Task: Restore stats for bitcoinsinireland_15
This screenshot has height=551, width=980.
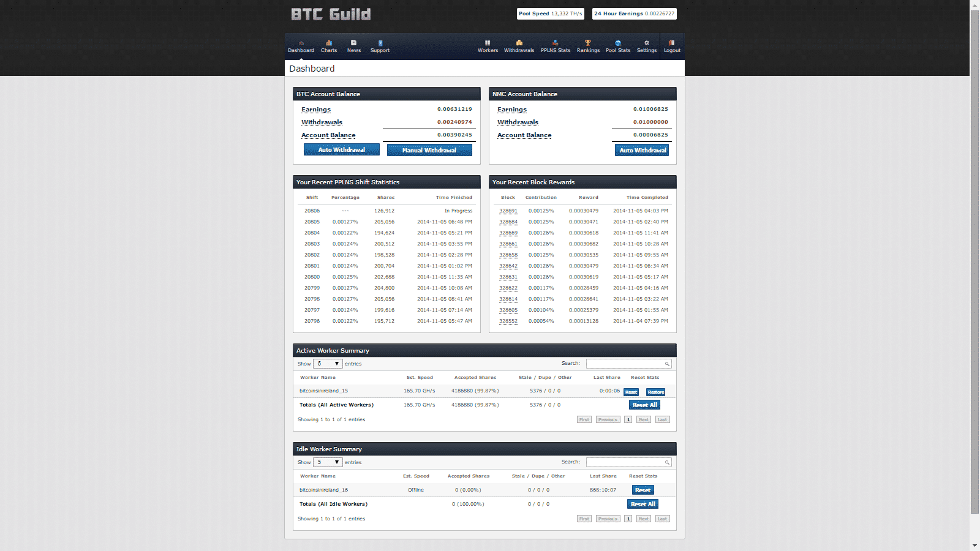Action: 656,392
